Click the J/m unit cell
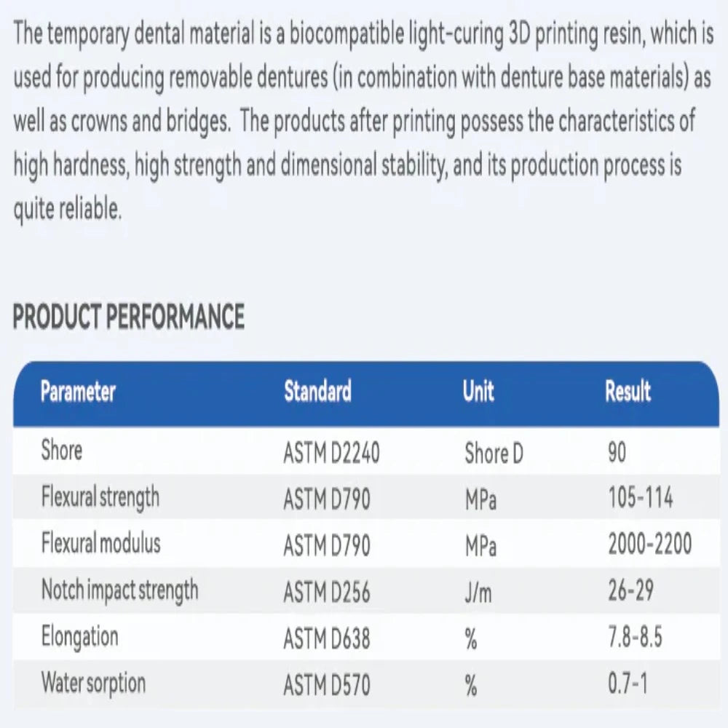The image size is (728, 728). tap(478, 593)
